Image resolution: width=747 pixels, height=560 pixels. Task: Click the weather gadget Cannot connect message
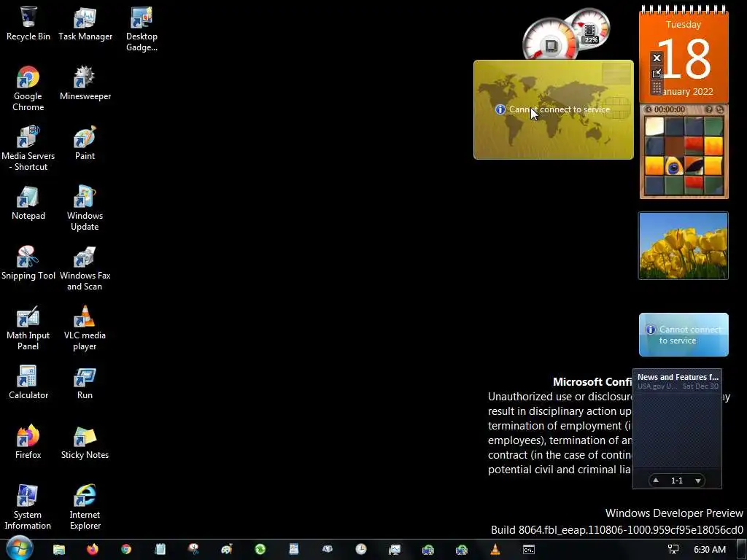(x=690, y=335)
